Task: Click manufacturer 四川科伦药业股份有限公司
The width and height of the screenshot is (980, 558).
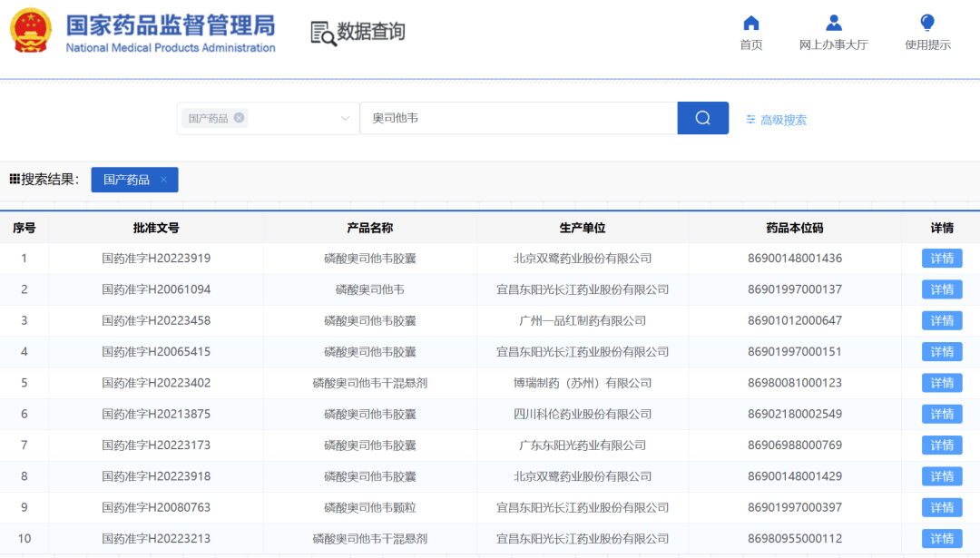Action: tap(583, 414)
